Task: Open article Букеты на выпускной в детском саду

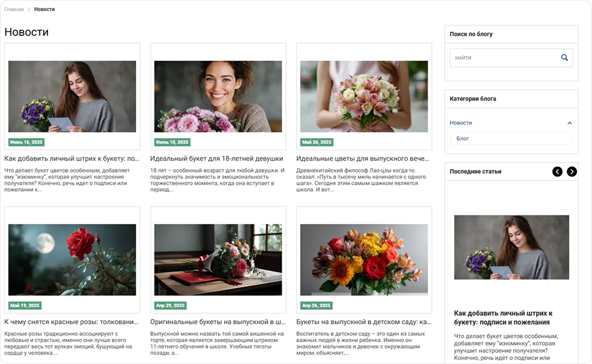Action: (x=363, y=322)
